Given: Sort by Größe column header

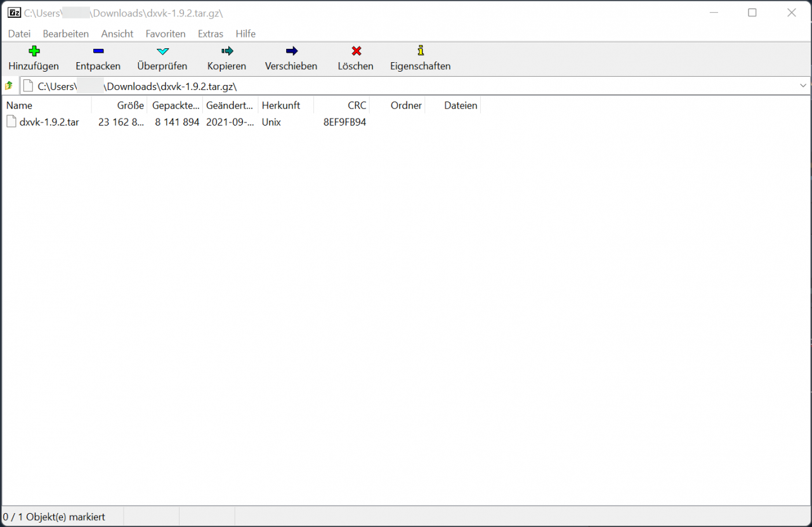Looking at the screenshot, I should coord(130,105).
